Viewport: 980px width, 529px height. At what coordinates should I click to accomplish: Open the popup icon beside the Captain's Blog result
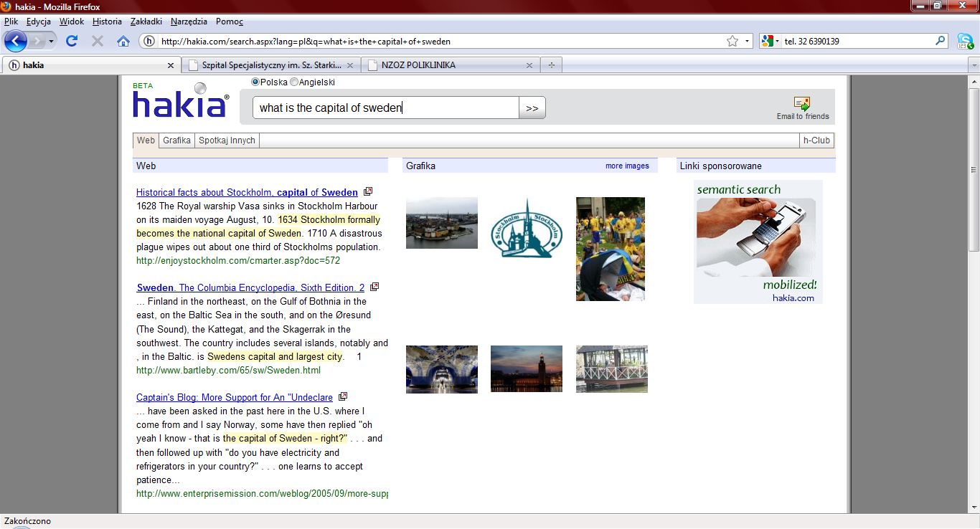click(x=342, y=396)
